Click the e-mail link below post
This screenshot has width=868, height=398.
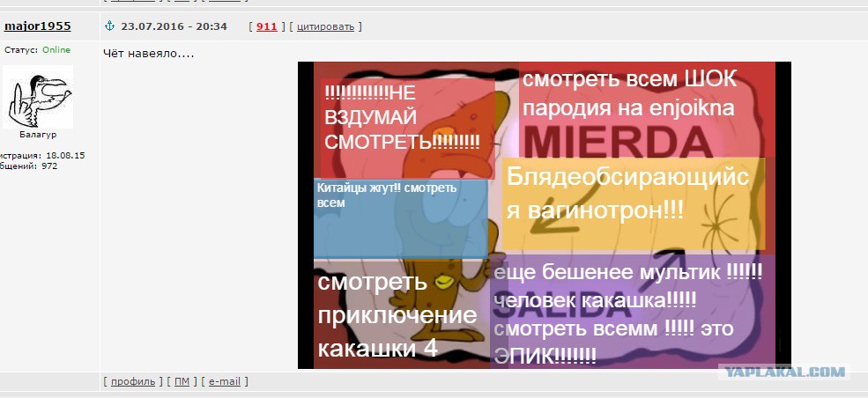coord(224,381)
